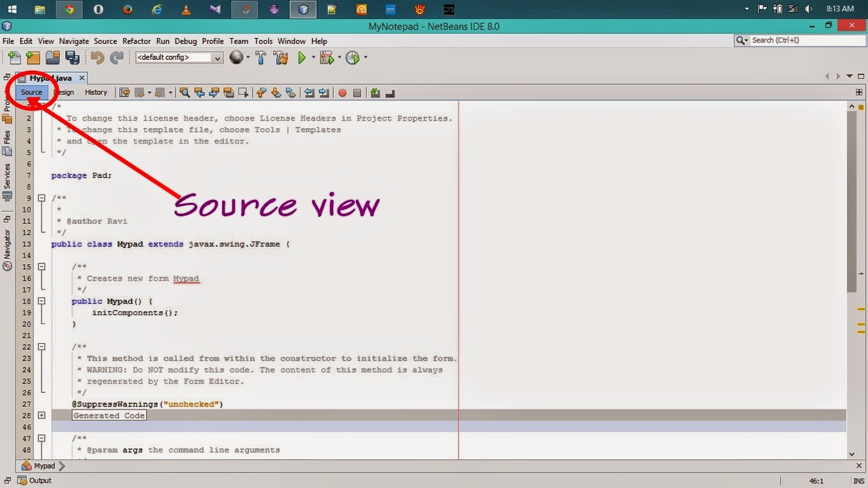Open the Window menu
The width and height of the screenshot is (868, 488).
point(292,41)
